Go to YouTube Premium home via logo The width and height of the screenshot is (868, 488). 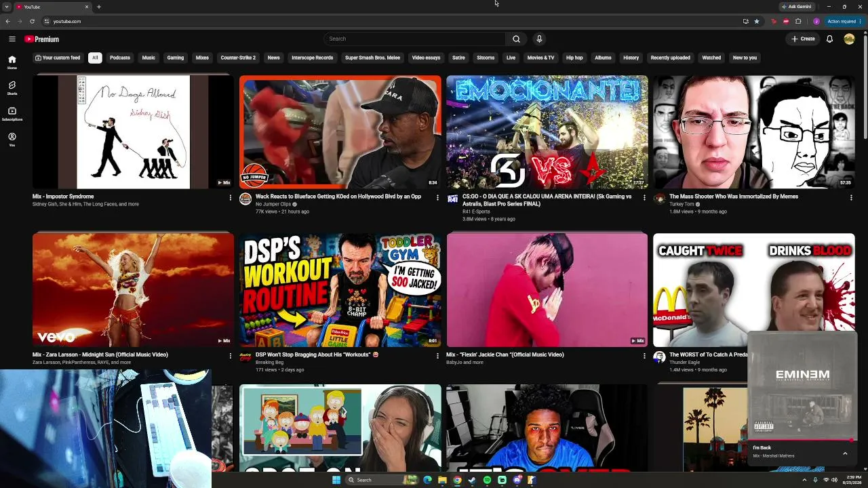pos(42,39)
